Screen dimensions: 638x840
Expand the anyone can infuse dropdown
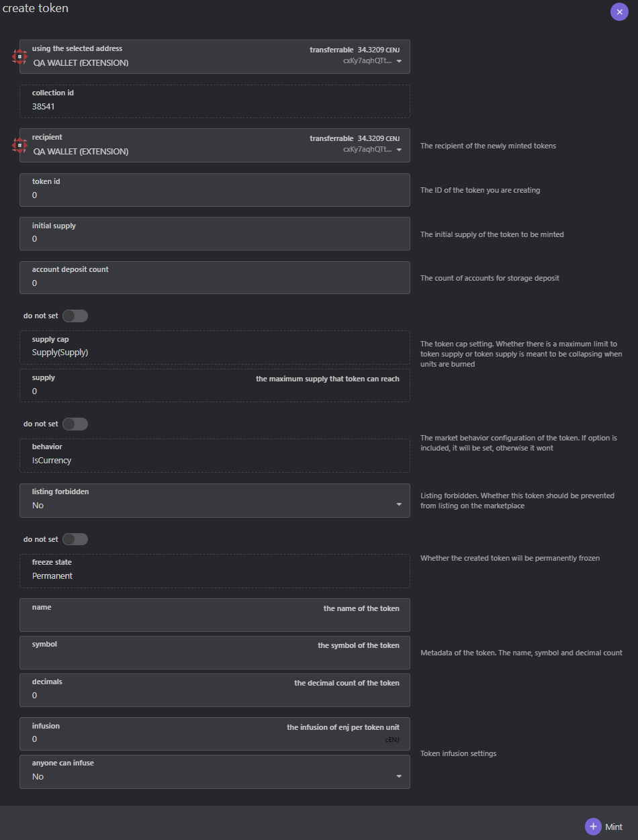[215, 772]
